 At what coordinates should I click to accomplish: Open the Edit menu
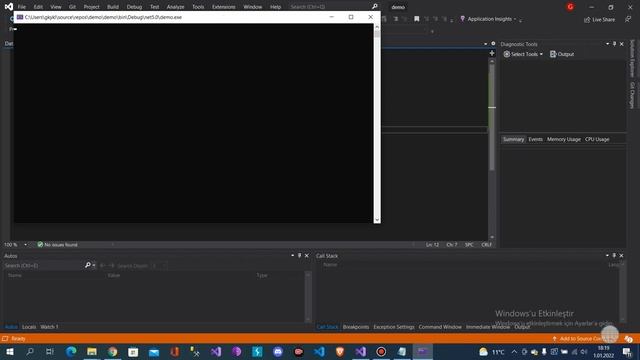click(38, 7)
